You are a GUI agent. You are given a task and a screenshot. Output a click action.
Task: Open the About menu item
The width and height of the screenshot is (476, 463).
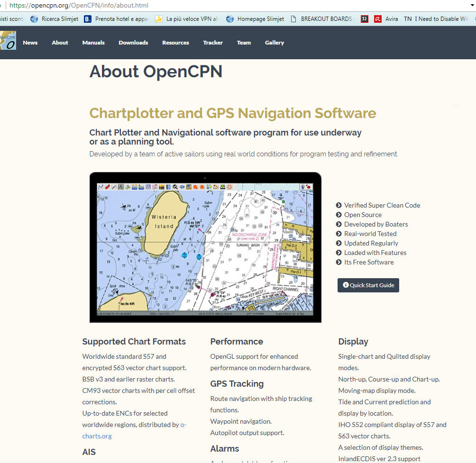pyautogui.click(x=60, y=43)
